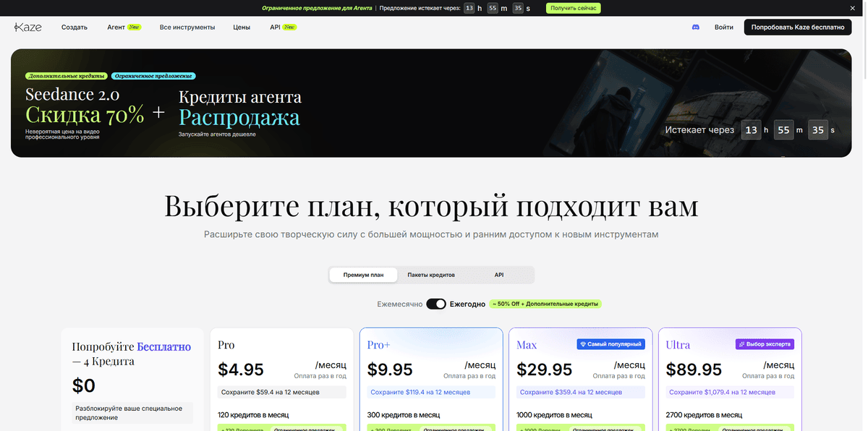
Task: Click the 'Выбор эксперта' badge on Ultra
Action: pos(765,344)
